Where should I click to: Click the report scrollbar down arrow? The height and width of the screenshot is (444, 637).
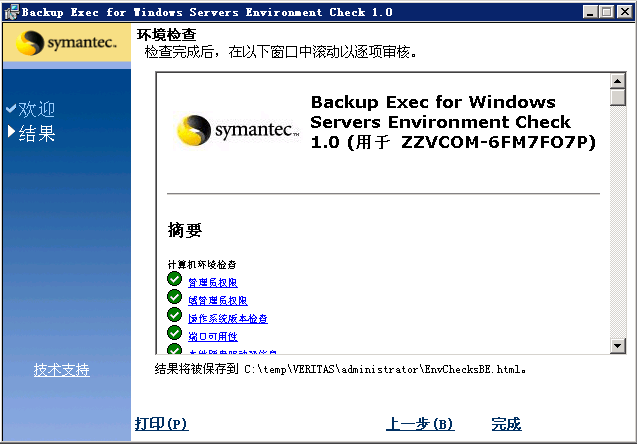618,346
